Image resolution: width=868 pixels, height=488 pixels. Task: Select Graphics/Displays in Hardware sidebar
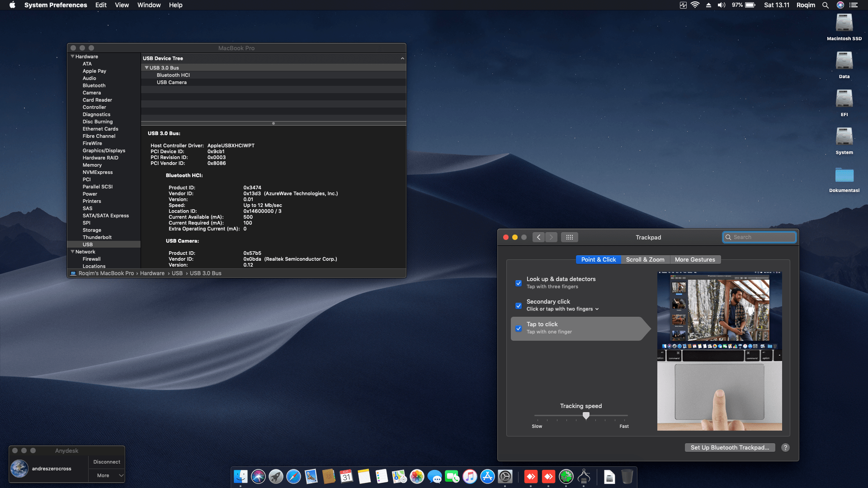(x=104, y=150)
